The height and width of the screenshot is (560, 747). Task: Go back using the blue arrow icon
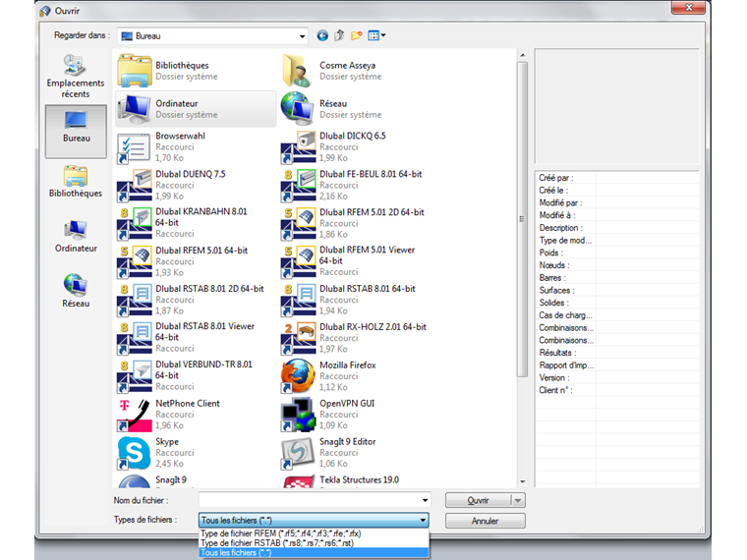click(322, 35)
